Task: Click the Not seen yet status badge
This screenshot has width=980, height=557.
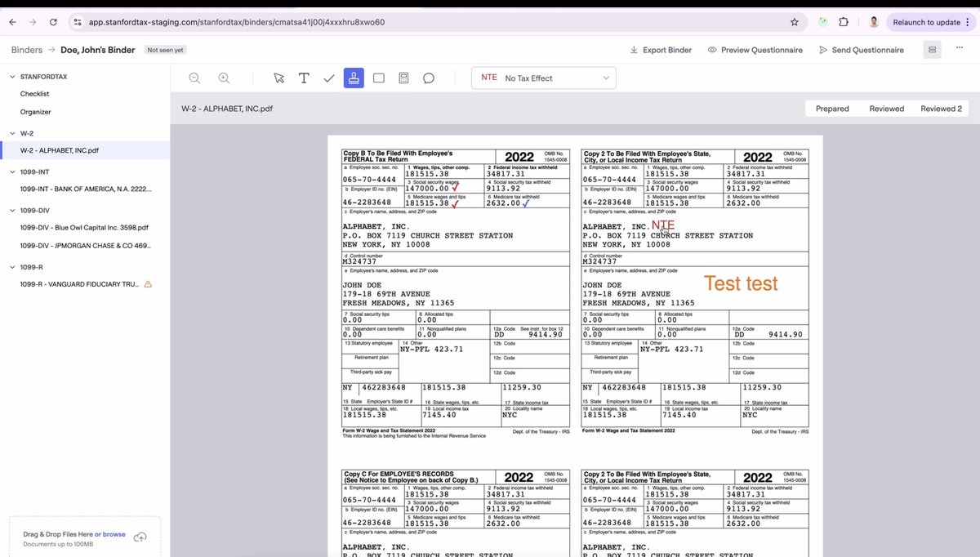Action: [166, 50]
